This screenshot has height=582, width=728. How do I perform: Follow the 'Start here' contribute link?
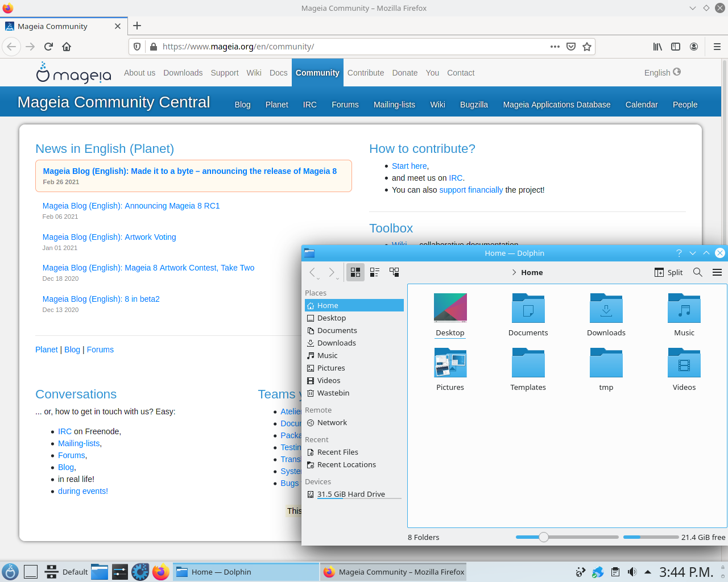(409, 166)
